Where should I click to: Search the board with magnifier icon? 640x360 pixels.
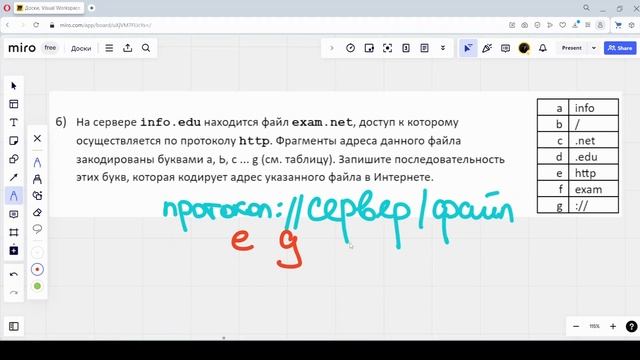click(146, 48)
